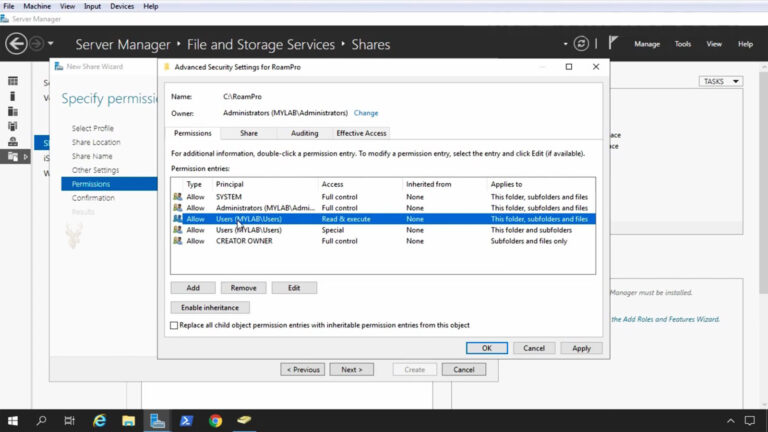Screen dimensions: 768x432
Task: Click the Previous button in New Share Wizard
Action: (303, 370)
